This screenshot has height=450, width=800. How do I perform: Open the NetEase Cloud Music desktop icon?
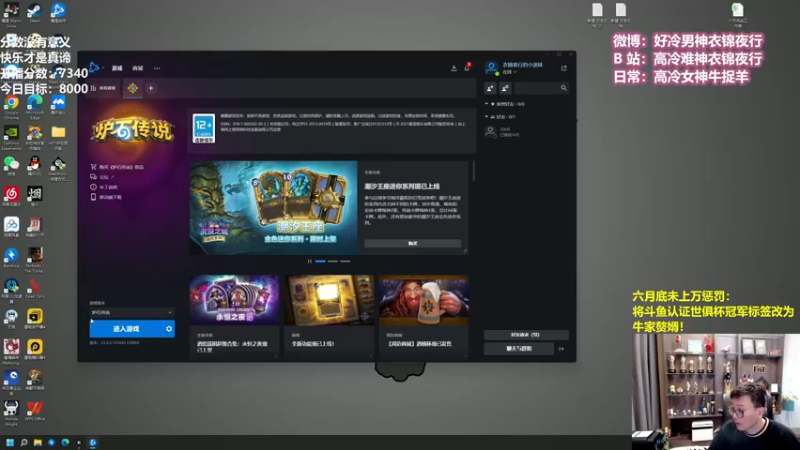tap(11, 196)
